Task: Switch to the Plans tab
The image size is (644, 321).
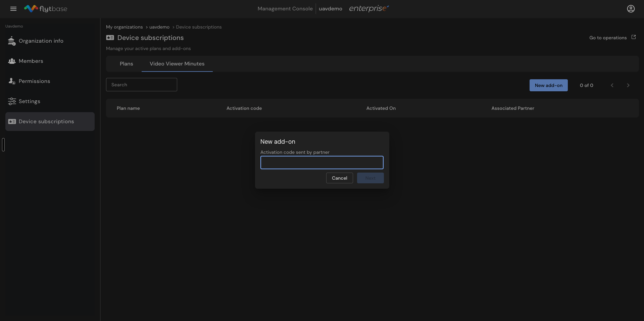Action: 127,64
